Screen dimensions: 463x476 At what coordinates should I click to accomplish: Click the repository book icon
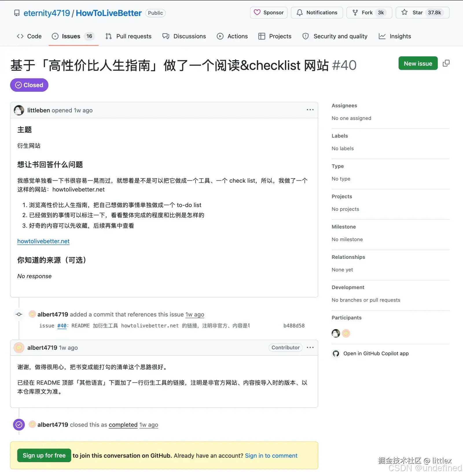pyautogui.click(x=17, y=13)
